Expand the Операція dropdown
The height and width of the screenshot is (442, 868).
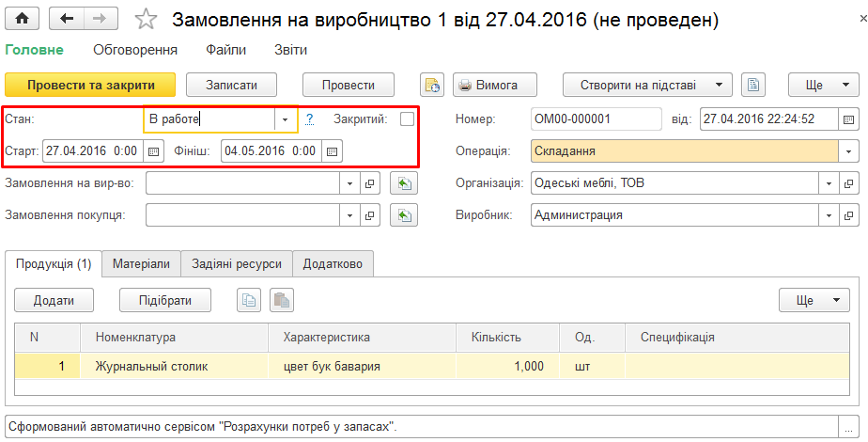[849, 151]
